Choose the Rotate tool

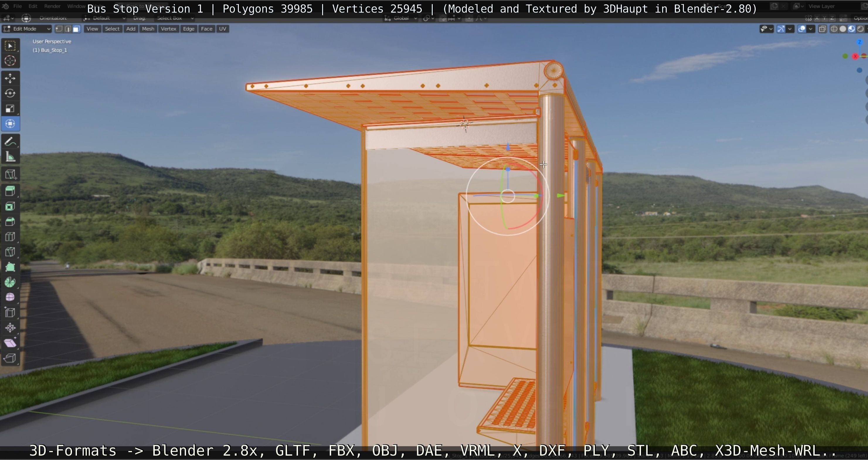[10, 93]
